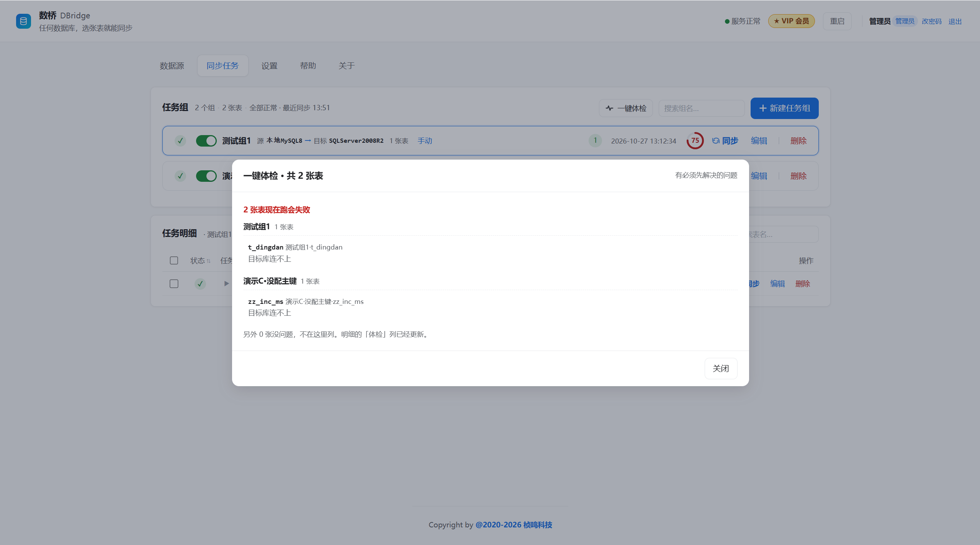Screen dimensions: 980x545
Task: Click the 2026-10-27 13:12:34 timestamp
Action: [x=643, y=141]
